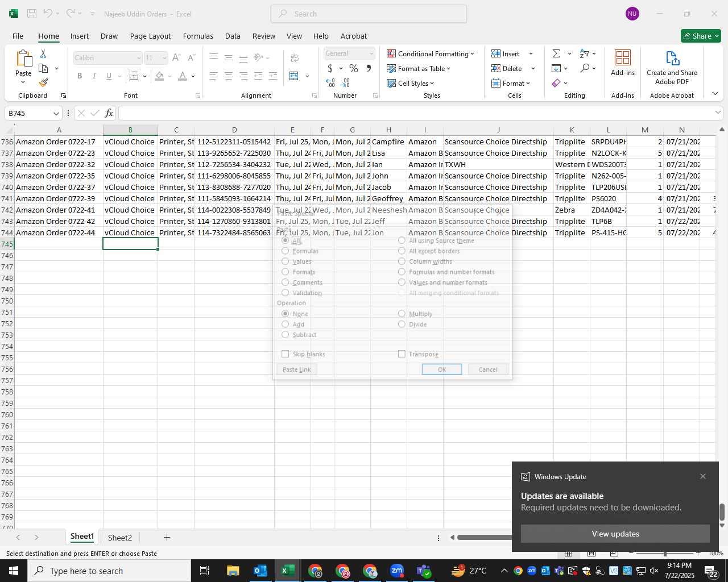
Task: Click Decrease Font Size icon
Action: click(191, 57)
